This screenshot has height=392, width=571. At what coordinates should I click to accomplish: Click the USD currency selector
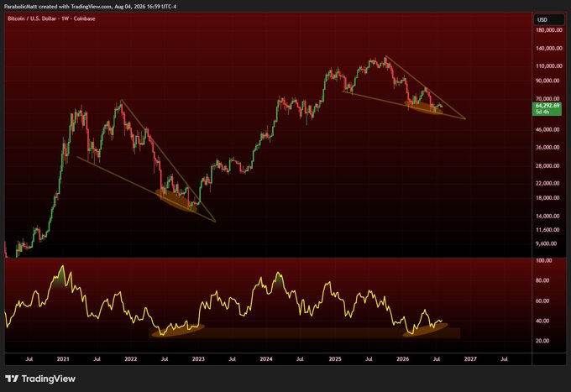(x=549, y=19)
